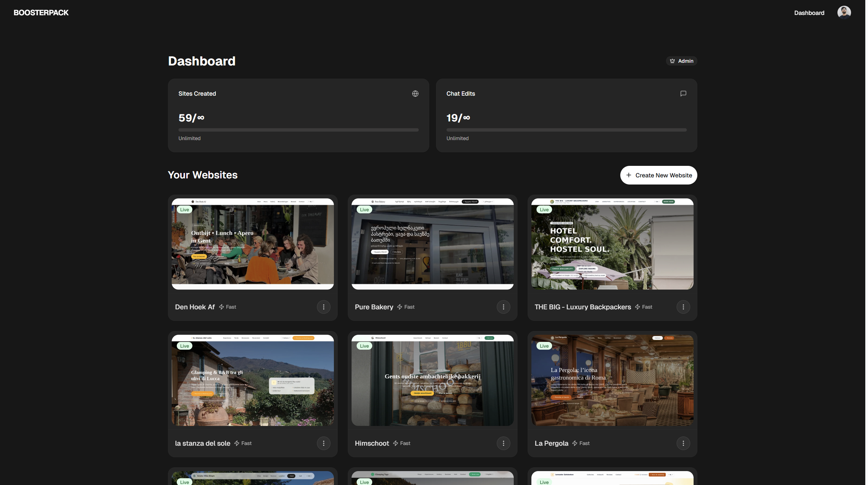The height and width of the screenshot is (485, 868).
Task: Open La Pergola website thumbnail
Action: point(612,380)
